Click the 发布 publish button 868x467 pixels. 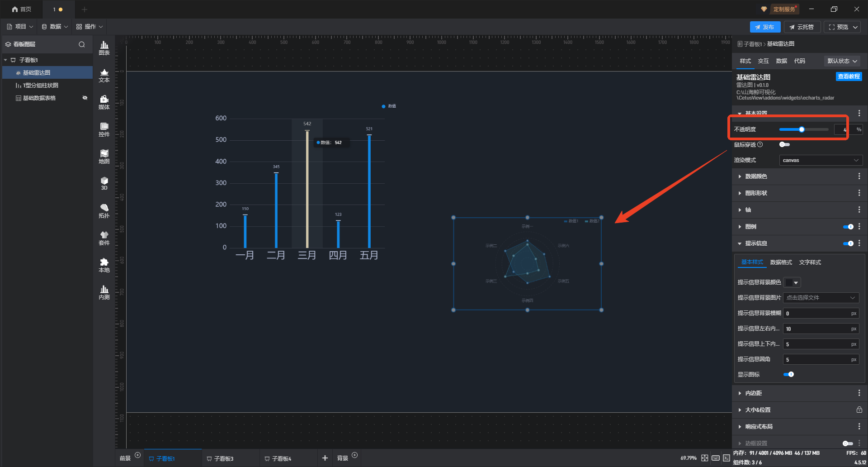click(x=764, y=27)
